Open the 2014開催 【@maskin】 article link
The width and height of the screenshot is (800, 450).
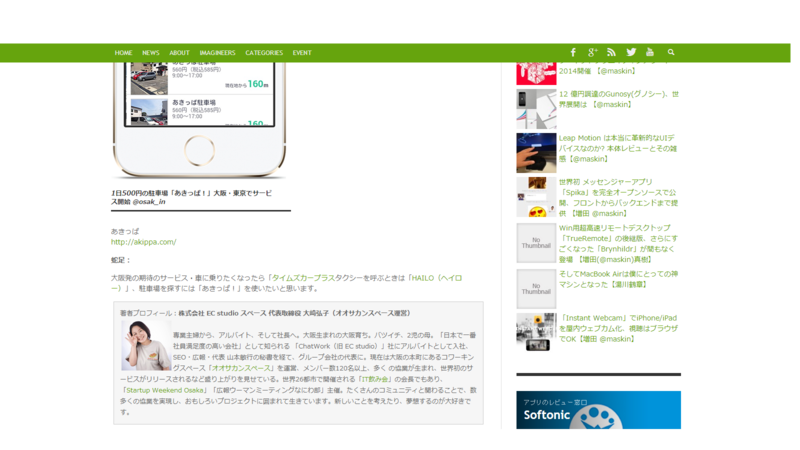597,71
